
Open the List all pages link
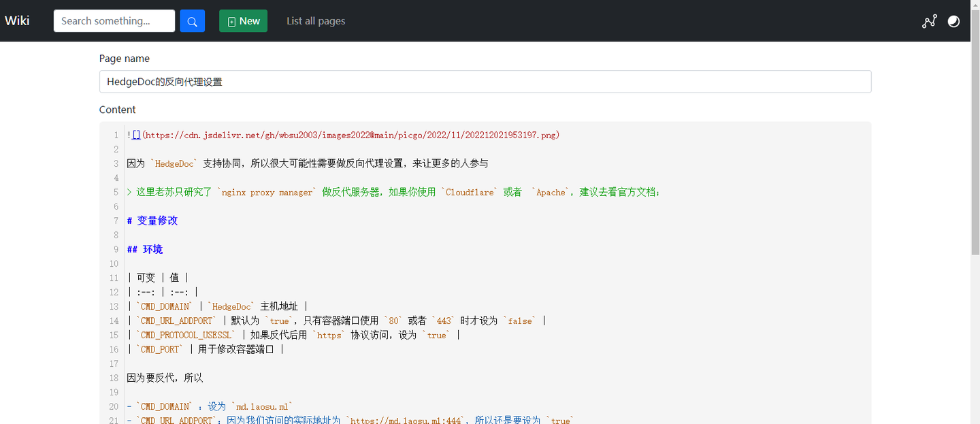(x=316, y=20)
